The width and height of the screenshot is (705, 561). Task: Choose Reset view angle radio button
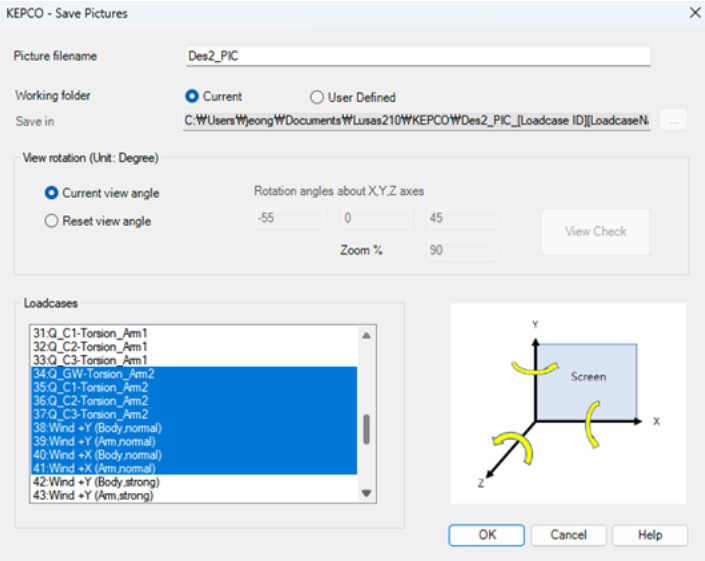[52, 221]
